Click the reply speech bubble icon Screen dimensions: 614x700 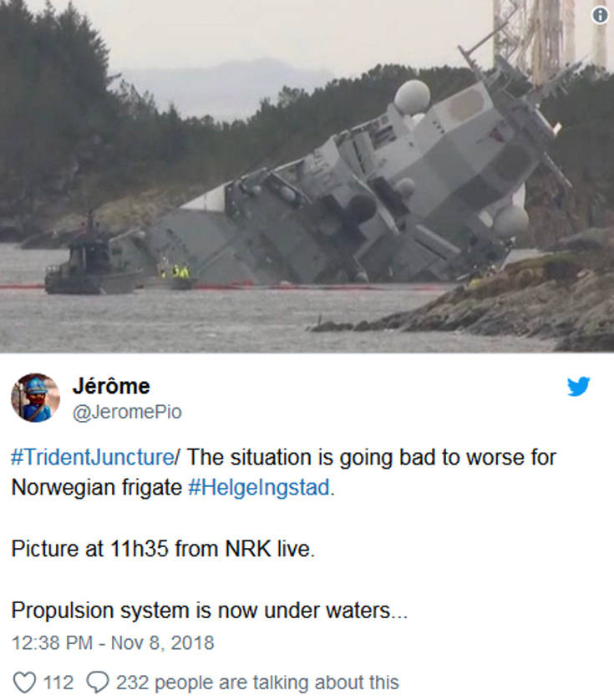tap(98, 682)
